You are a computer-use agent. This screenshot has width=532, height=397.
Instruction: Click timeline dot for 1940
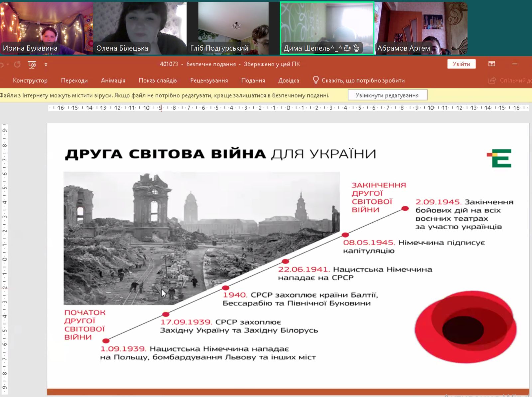[x=226, y=288]
